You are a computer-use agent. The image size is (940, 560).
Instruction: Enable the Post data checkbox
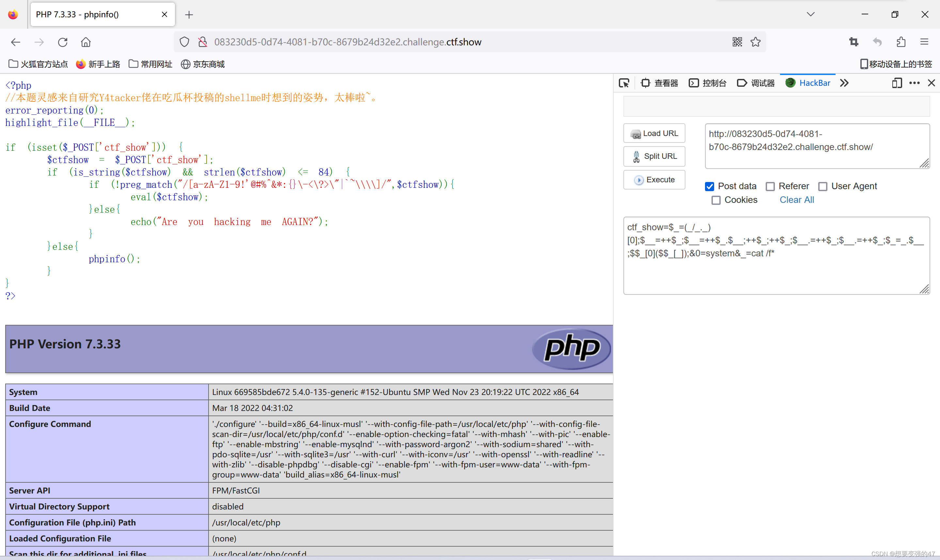(711, 186)
